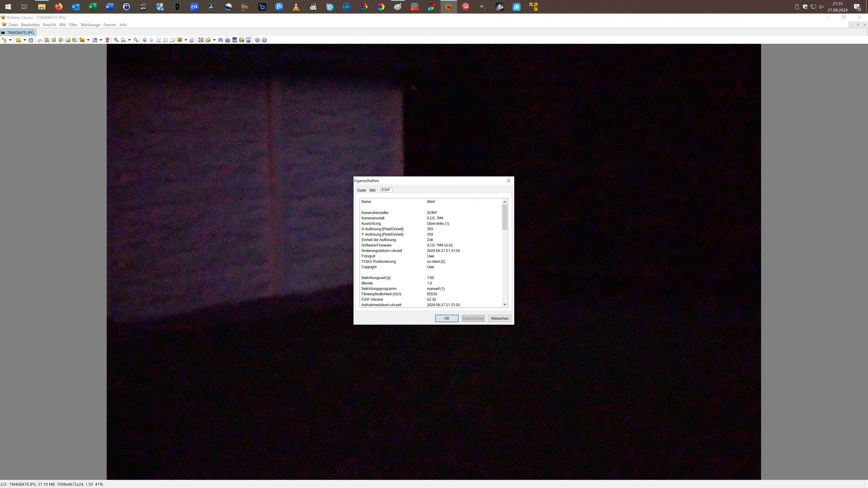This screenshot has width=868, height=488.
Task: Click the Save file toolbar icon
Action: point(31,40)
